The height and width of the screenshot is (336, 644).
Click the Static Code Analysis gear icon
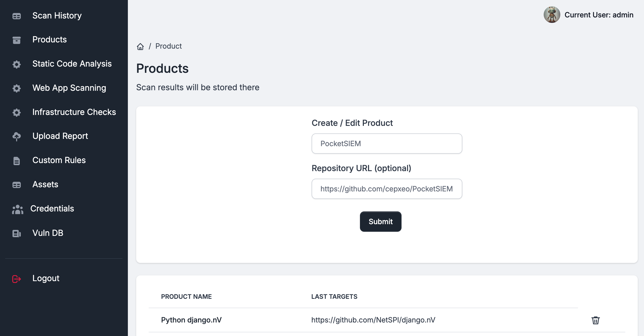coord(17,64)
